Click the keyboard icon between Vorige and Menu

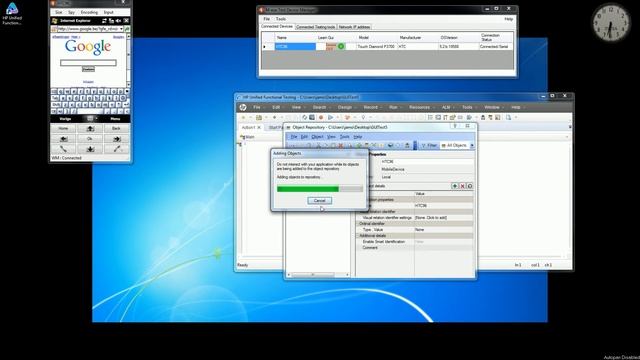(90, 118)
